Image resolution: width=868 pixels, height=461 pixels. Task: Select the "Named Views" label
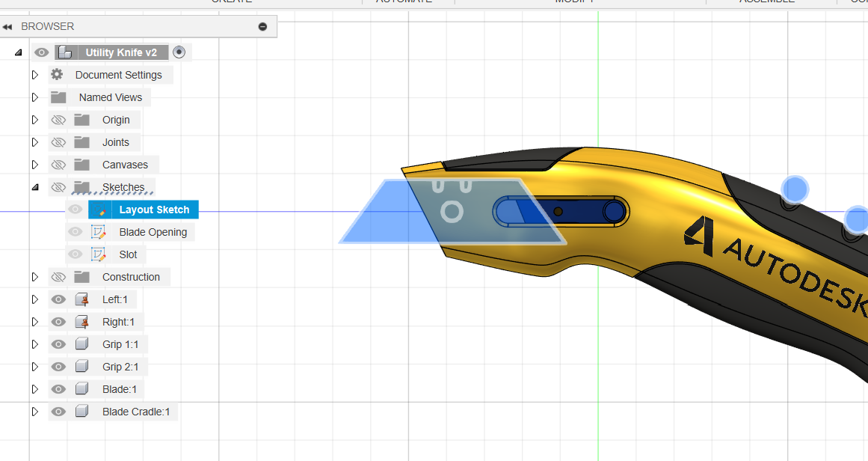(x=111, y=97)
